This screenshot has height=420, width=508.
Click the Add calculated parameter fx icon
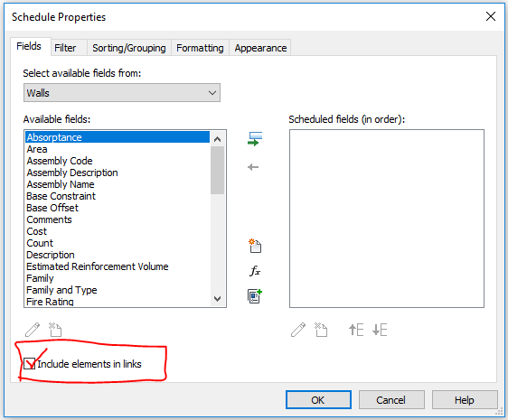(x=255, y=271)
